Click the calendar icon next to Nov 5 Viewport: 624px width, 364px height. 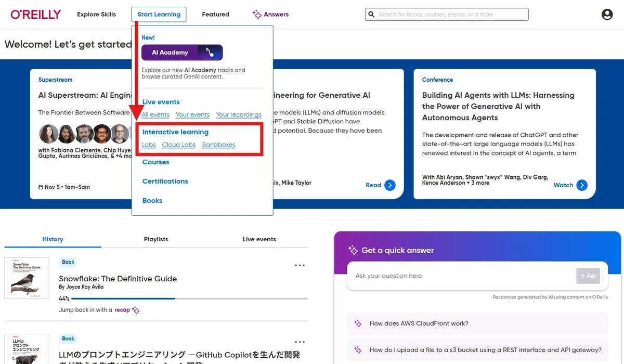[41, 187]
